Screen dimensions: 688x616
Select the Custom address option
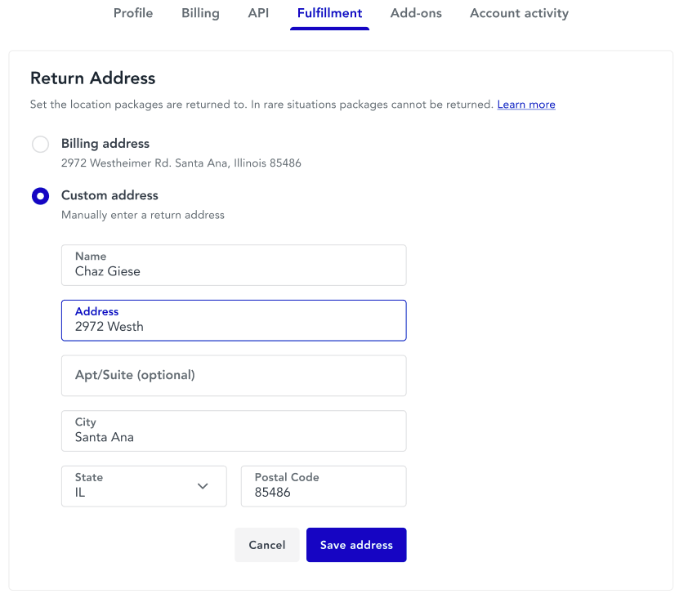(40, 196)
